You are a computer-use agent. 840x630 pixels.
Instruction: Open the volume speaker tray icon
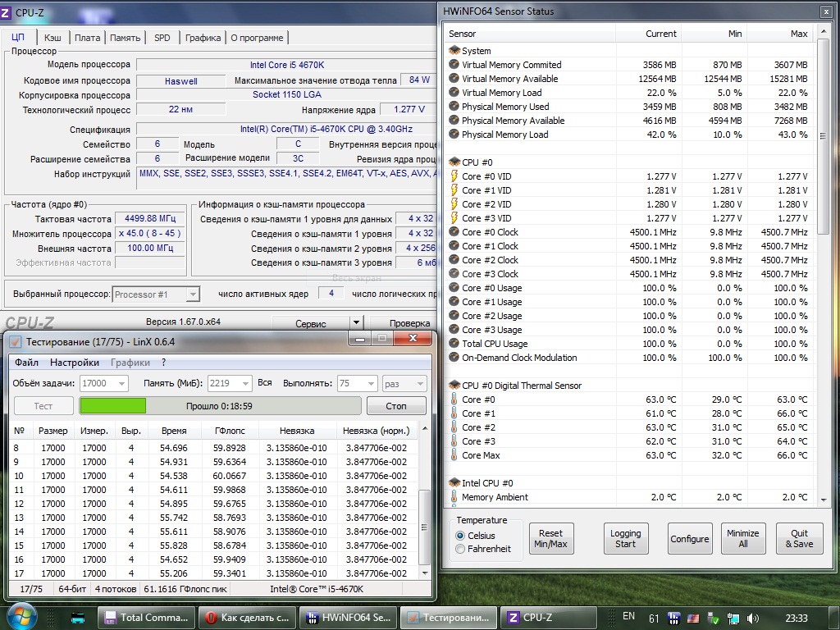pyautogui.click(x=753, y=619)
